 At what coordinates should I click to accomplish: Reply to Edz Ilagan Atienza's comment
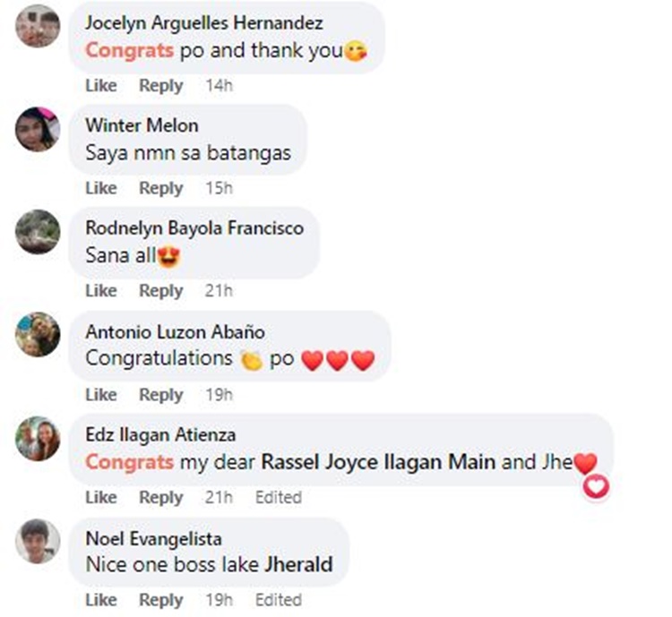(161, 498)
